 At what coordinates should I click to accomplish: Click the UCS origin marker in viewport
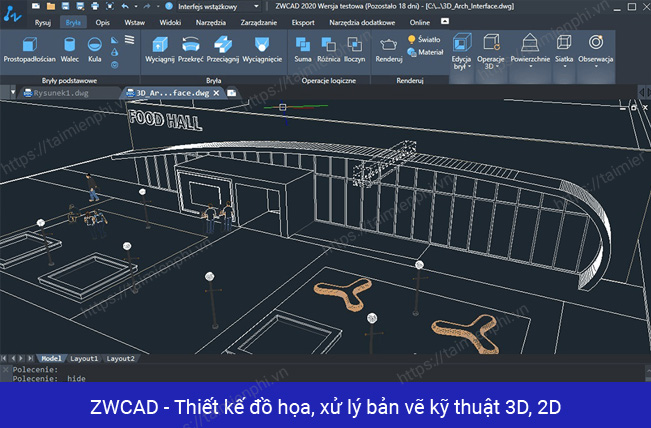tap(283, 107)
